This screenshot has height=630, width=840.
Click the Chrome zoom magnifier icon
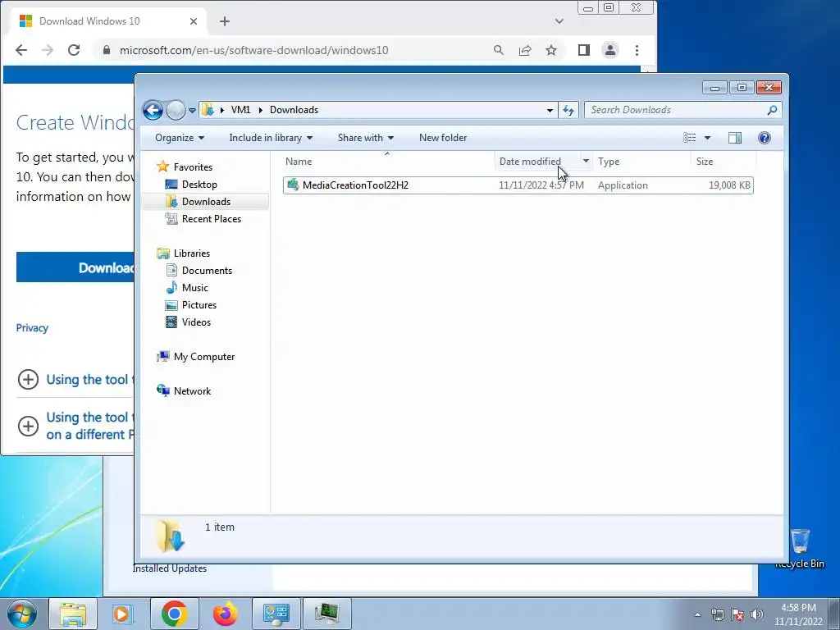tap(498, 50)
